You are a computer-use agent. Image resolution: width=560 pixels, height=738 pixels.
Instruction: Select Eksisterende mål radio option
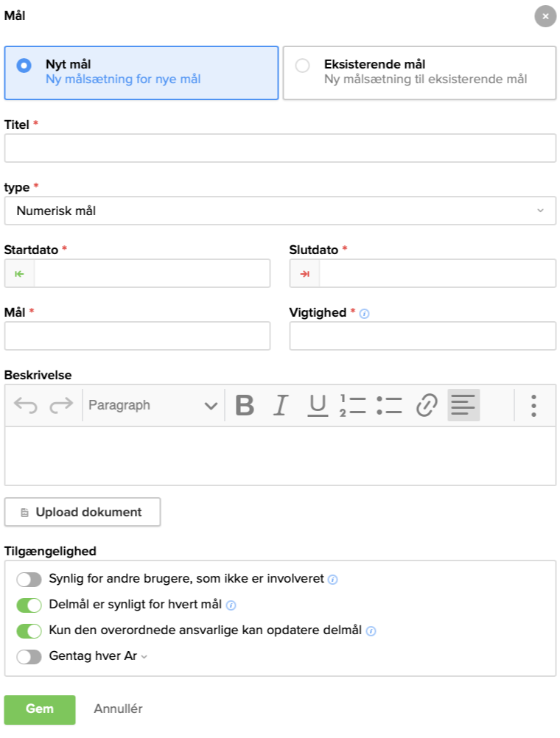tap(303, 66)
